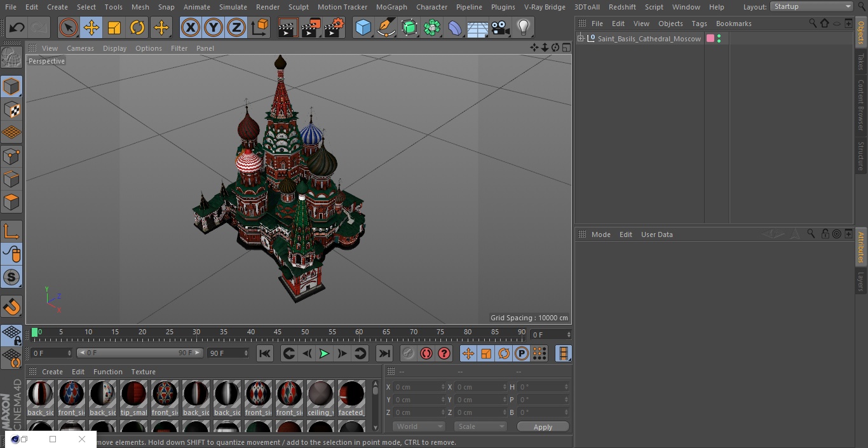
Task: Open the Simulate menu
Action: coord(233,7)
